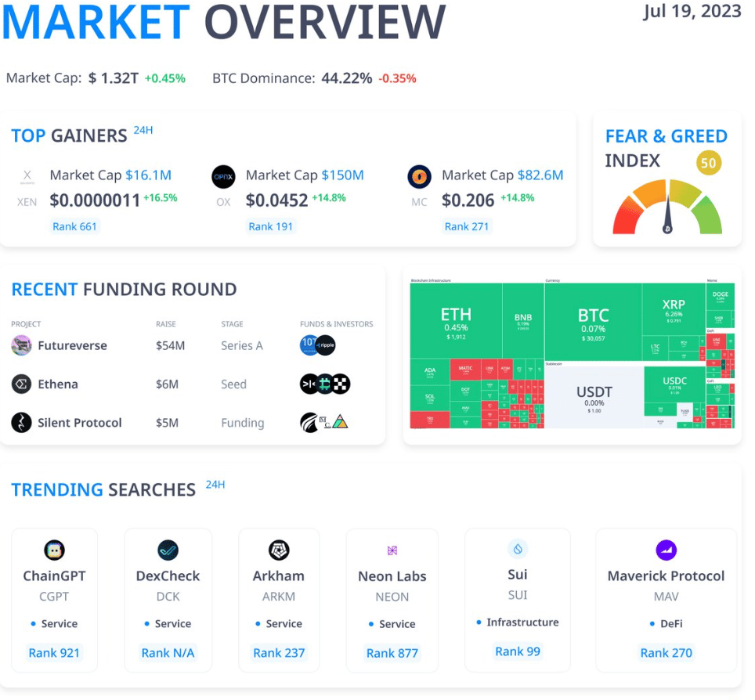Open the Rank 661 badge for XEN
This screenshot has height=700, width=755.
coord(74,226)
